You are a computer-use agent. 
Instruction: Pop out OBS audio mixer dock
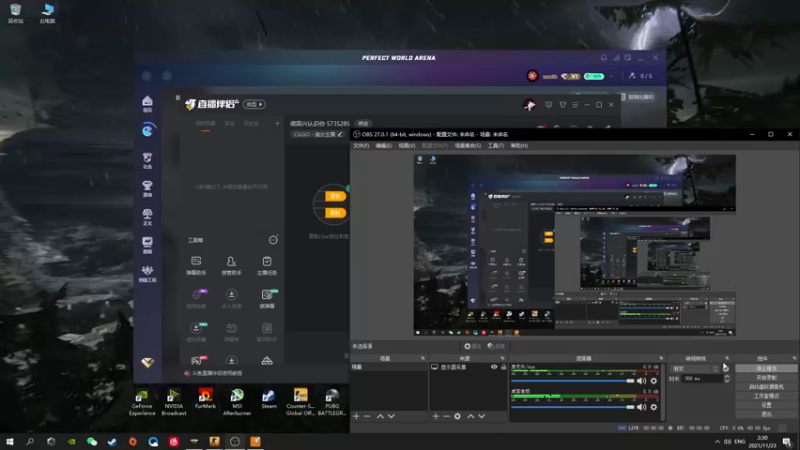[x=661, y=358]
